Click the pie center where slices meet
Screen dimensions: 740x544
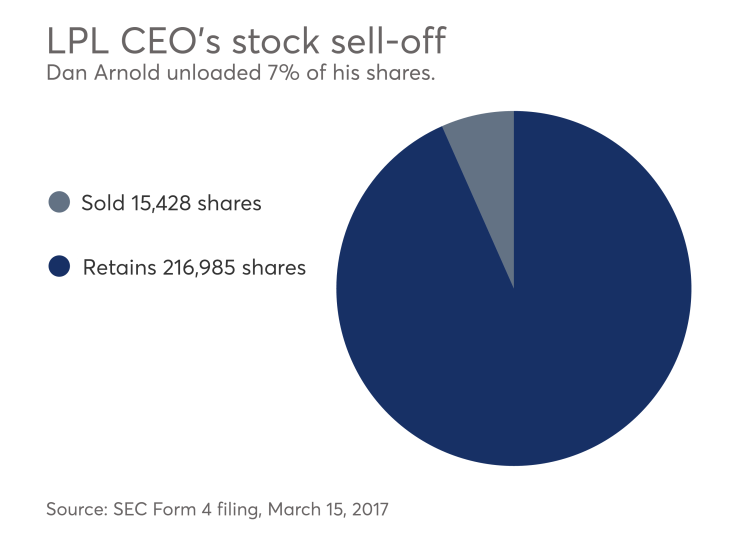(514, 288)
